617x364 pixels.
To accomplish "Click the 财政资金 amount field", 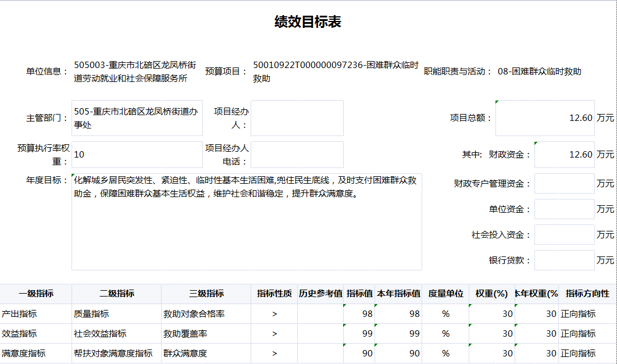I will [x=564, y=155].
